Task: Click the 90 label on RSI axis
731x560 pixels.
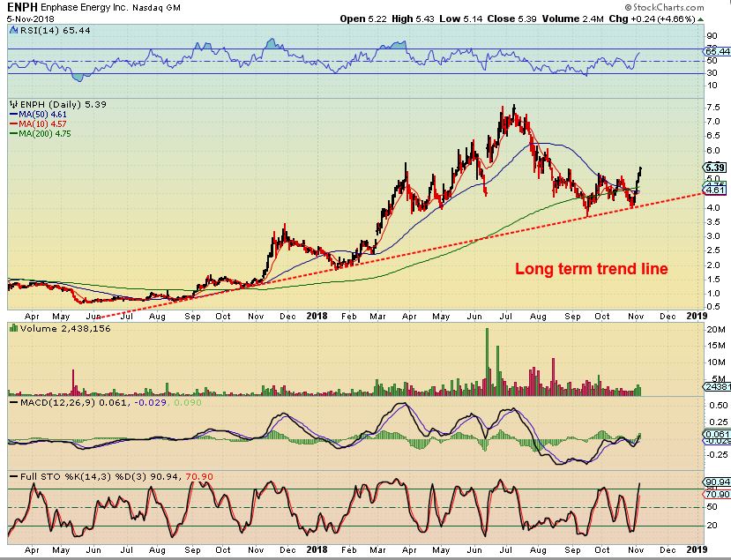Action: tap(712, 36)
